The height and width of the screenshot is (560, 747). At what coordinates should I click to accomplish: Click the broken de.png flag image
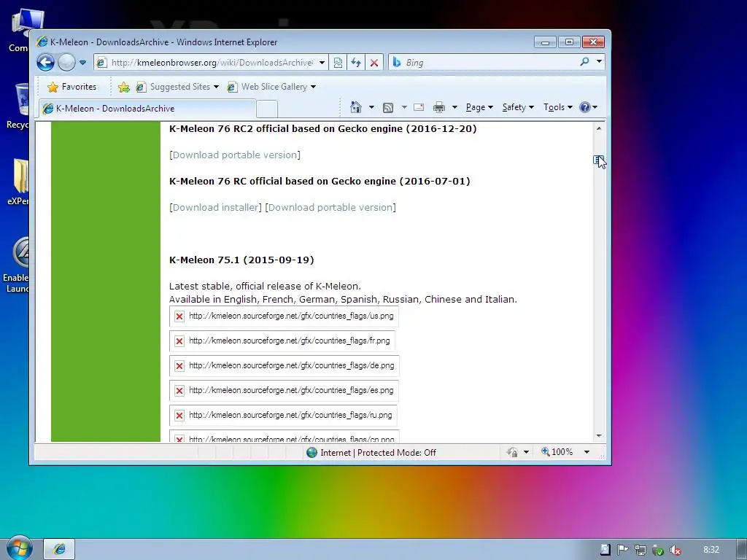(285, 366)
